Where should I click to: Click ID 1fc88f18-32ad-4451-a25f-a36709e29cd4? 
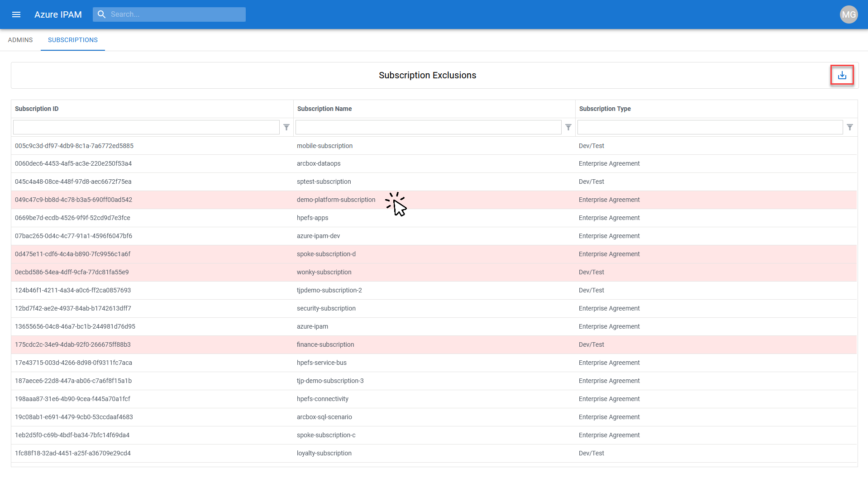(x=73, y=453)
